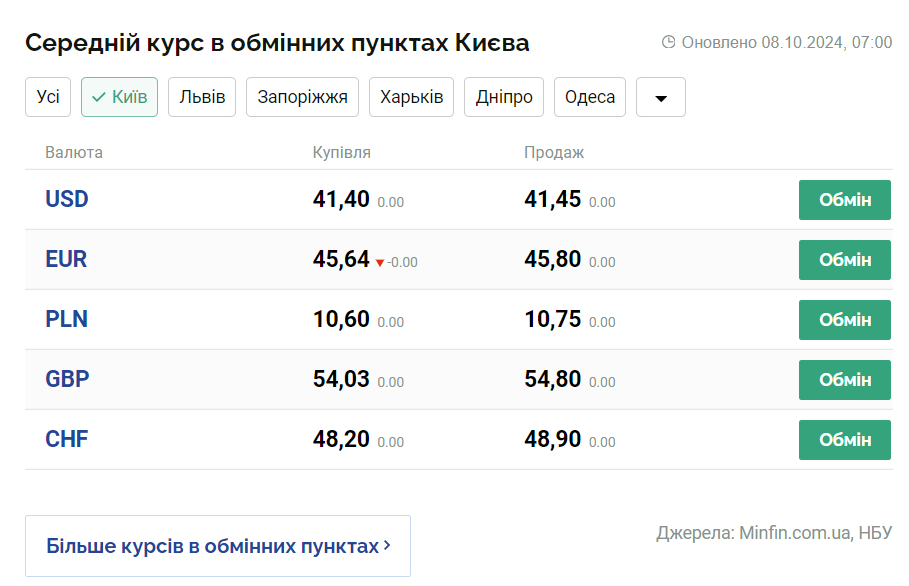
Task: Click USD buy rate 41,40
Action: tap(341, 199)
